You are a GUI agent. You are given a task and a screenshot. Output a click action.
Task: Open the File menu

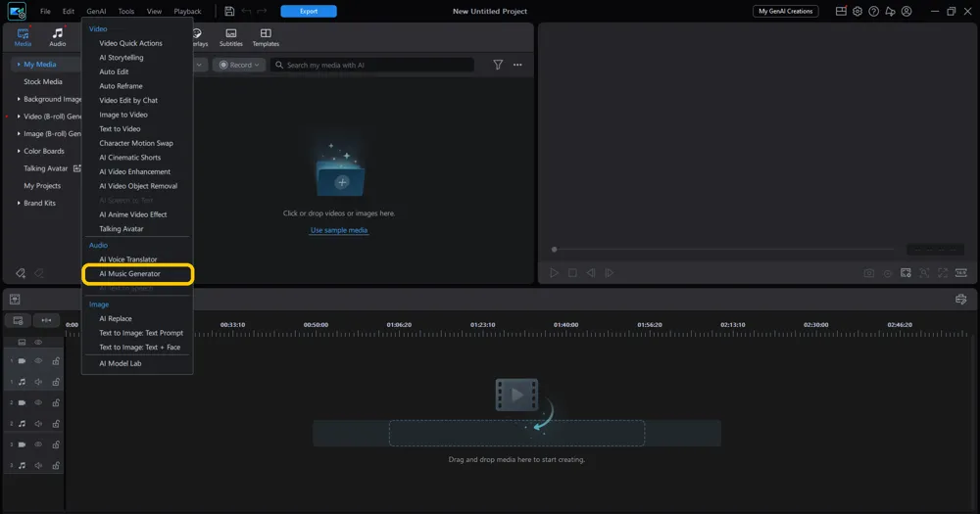[45, 11]
